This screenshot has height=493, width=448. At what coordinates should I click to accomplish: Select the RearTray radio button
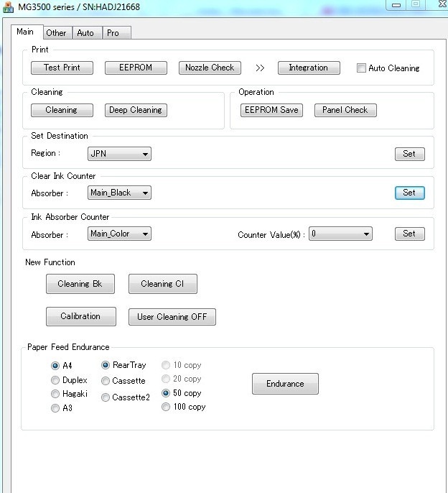tap(106, 365)
